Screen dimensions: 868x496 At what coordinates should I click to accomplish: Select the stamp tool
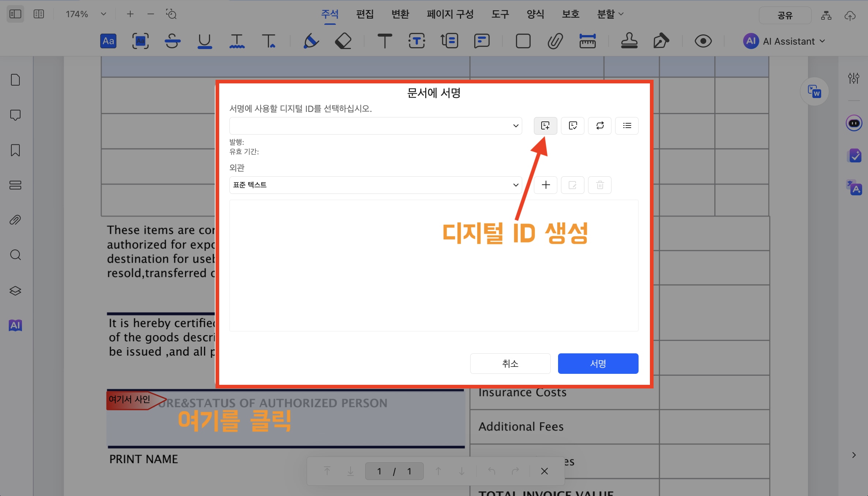coord(629,41)
